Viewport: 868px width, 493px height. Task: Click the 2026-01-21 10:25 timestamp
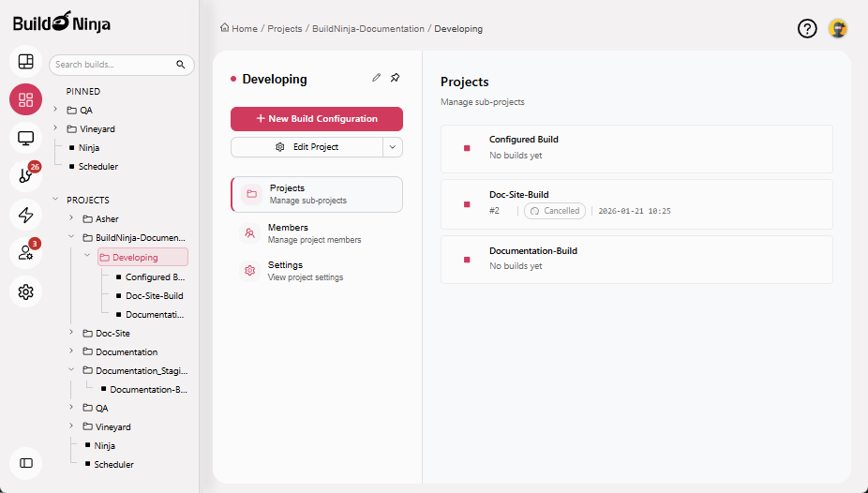coord(635,211)
